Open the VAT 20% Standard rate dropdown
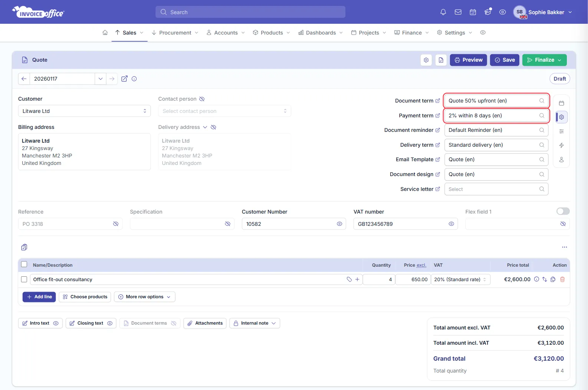 pos(461,279)
